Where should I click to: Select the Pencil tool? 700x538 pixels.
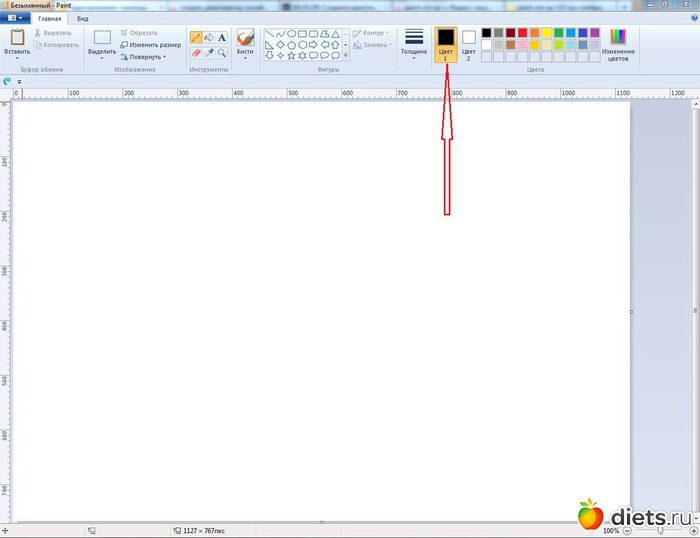tap(196, 37)
